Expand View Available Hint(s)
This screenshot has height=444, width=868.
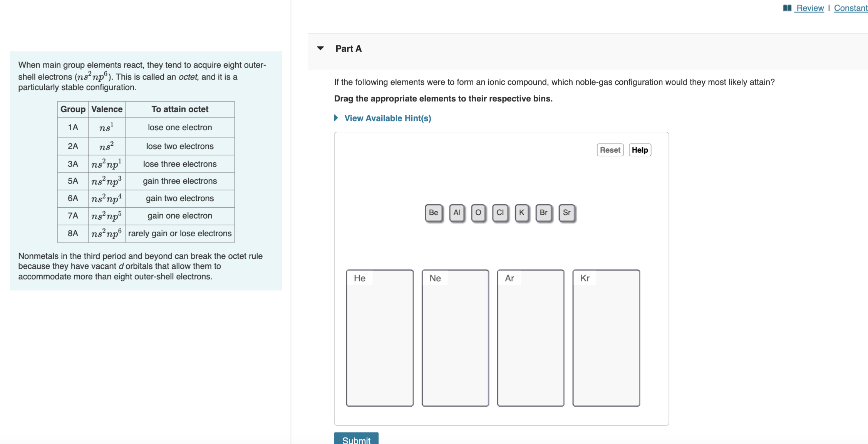(387, 118)
